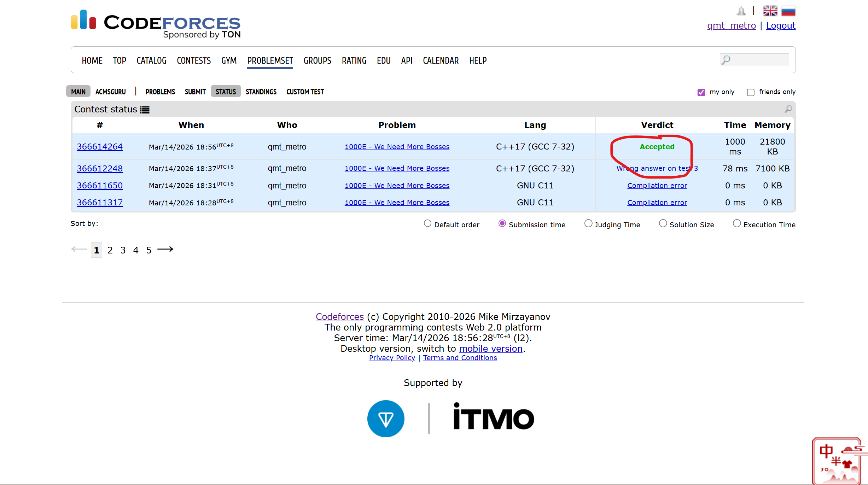Sort by Execution Time

[x=737, y=223]
